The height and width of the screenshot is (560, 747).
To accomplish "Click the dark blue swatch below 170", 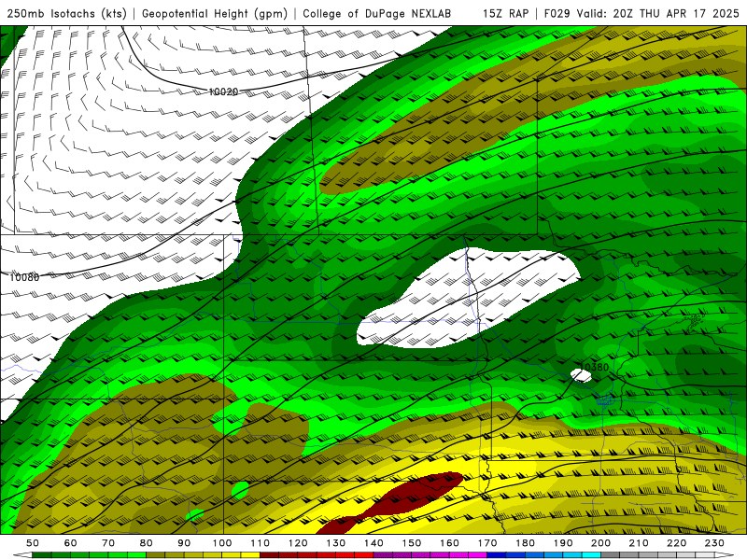I will point(497,555).
